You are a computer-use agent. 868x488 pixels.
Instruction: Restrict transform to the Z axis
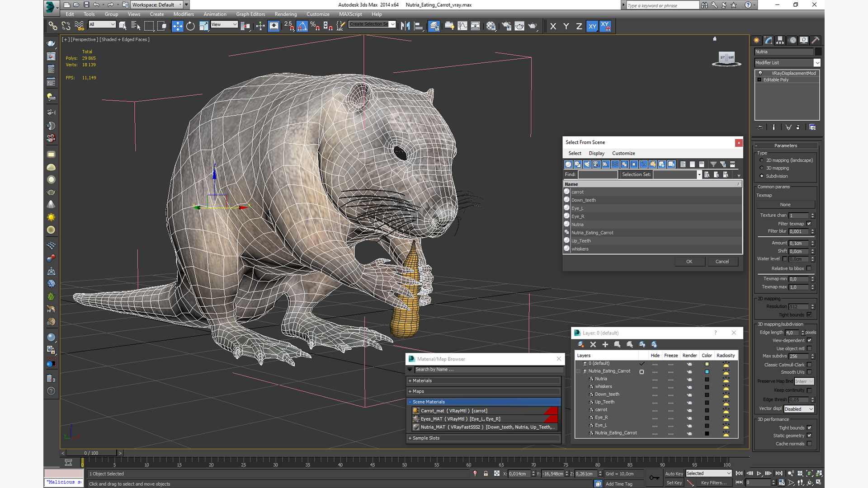tap(579, 26)
